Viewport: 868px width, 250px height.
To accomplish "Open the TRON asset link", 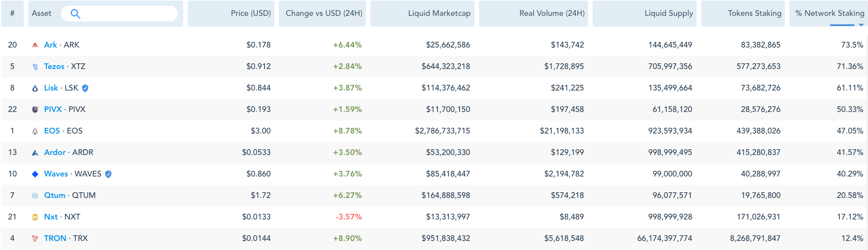I will click(55, 238).
